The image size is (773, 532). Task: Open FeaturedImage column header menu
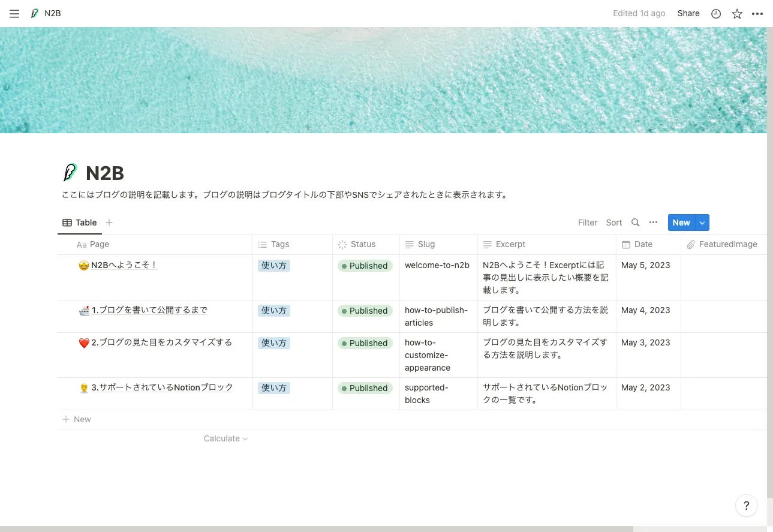[724, 245]
